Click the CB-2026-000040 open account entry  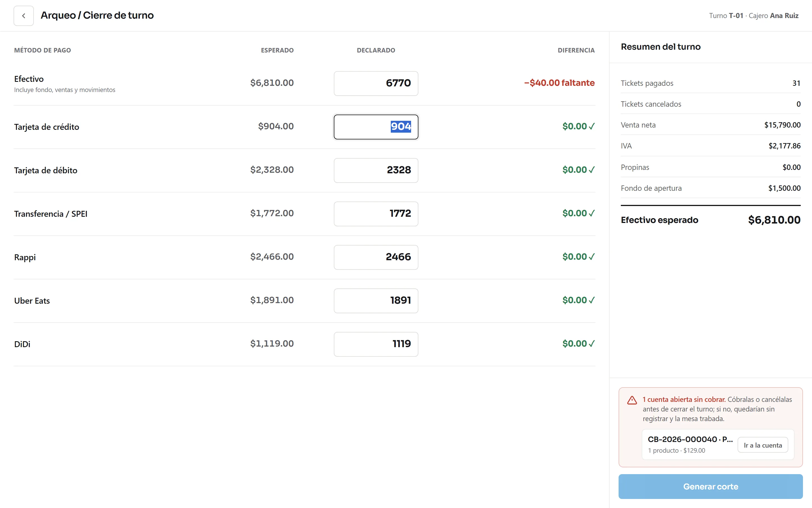tap(718, 444)
